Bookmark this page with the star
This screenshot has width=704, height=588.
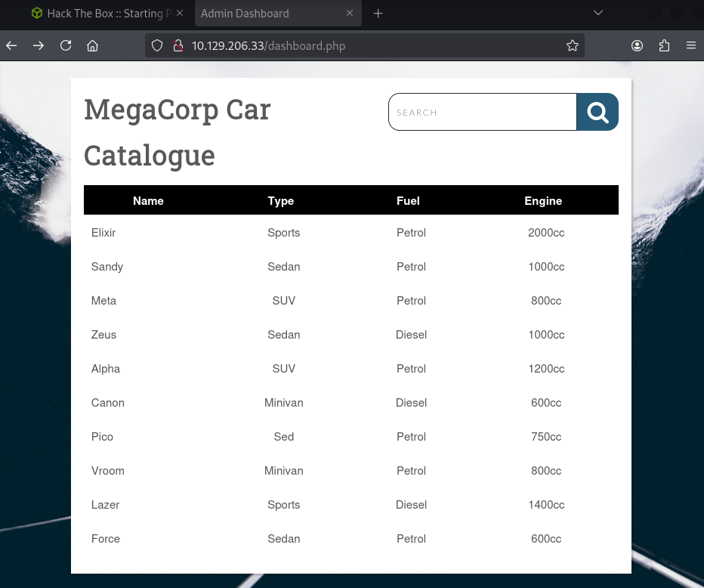pos(572,45)
